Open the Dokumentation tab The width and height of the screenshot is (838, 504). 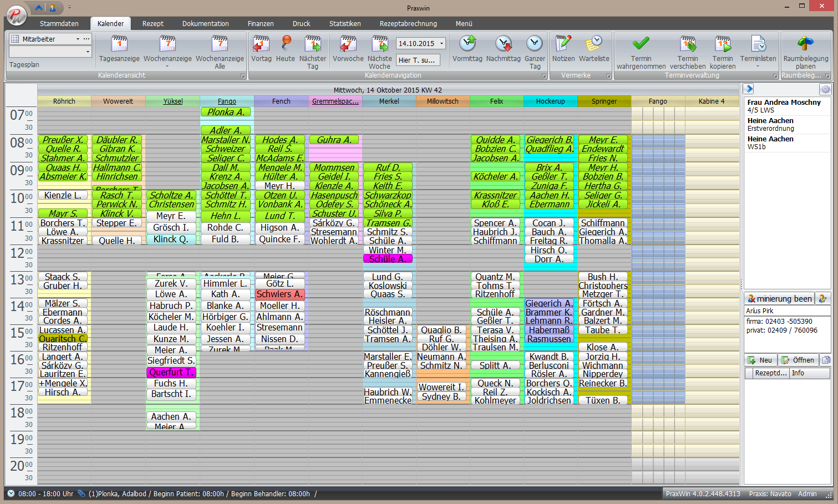pyautogui.click(x=206, y=24)
